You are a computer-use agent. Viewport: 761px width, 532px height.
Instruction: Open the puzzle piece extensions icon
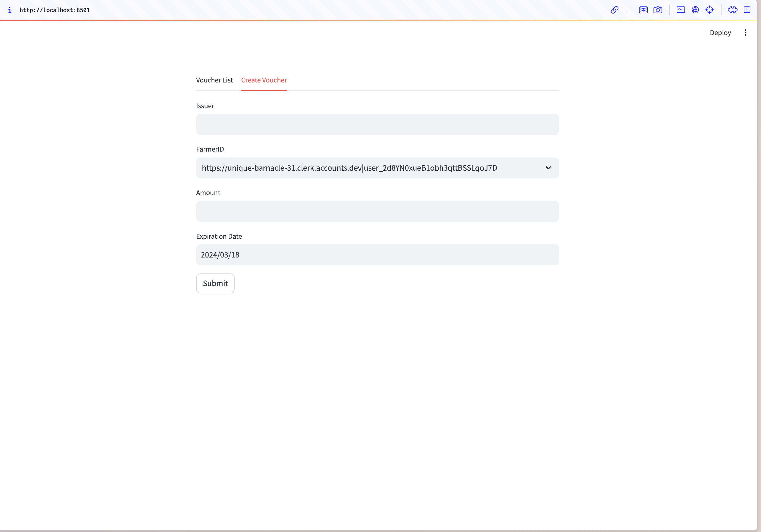(x=732, y=10)
